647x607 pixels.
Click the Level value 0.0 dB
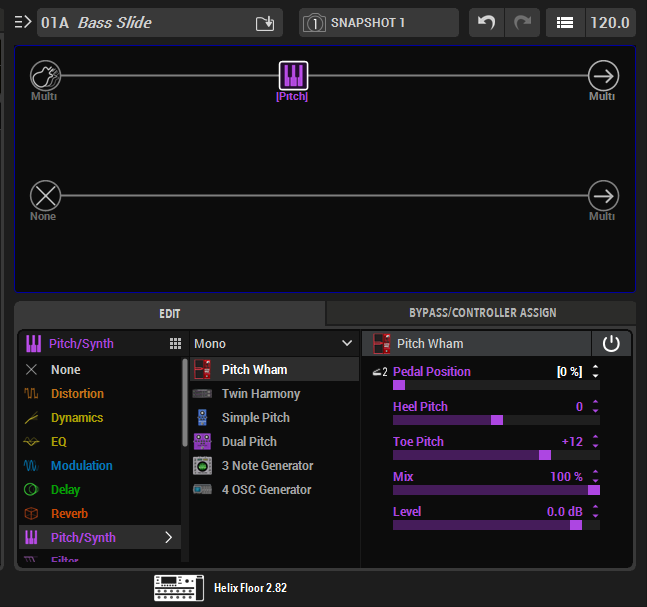pos(564,512)
